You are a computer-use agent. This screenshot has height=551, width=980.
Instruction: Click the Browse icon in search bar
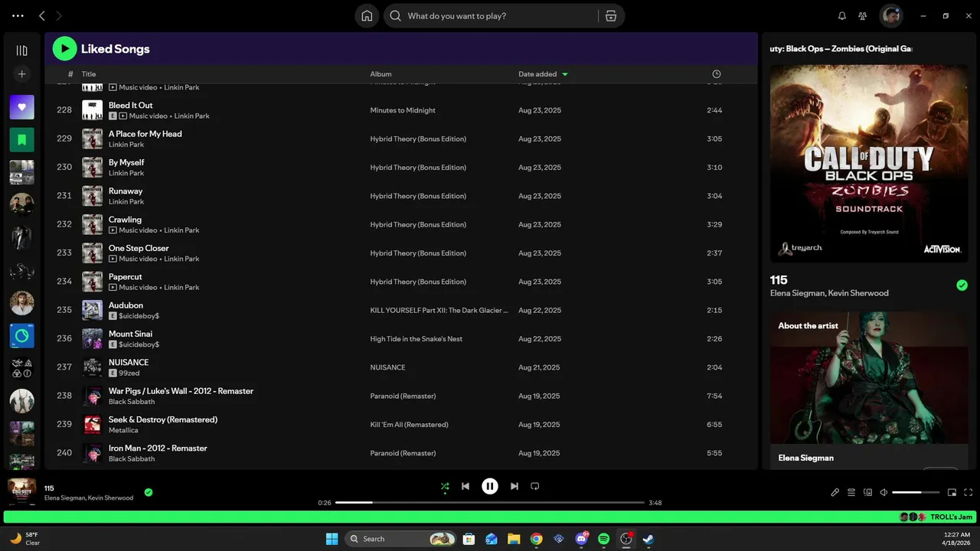pyautogui.click(x=610, y=16)
